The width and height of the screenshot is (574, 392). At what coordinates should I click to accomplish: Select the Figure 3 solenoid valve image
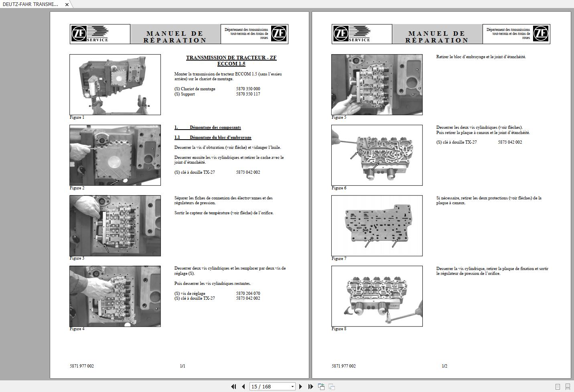coord(115,225)
